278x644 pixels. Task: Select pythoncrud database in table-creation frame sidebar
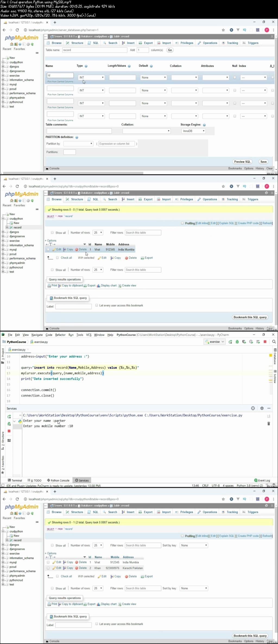[16, 102]
